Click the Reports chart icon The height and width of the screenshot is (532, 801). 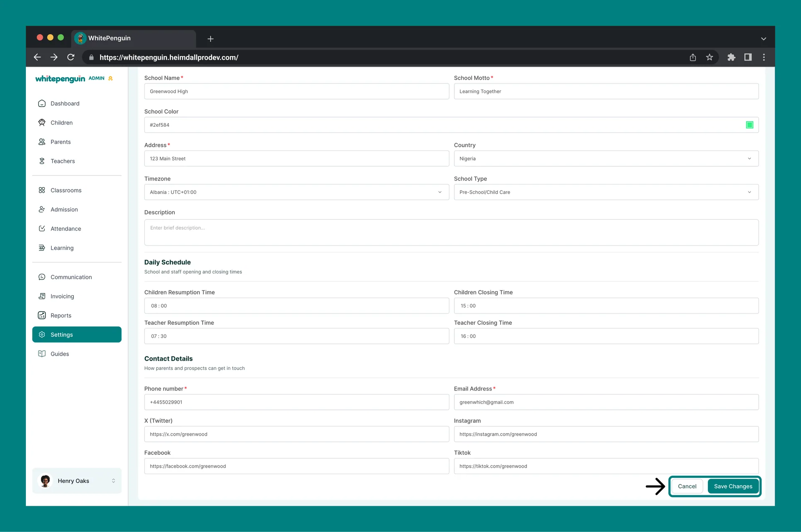click(42, 315)
